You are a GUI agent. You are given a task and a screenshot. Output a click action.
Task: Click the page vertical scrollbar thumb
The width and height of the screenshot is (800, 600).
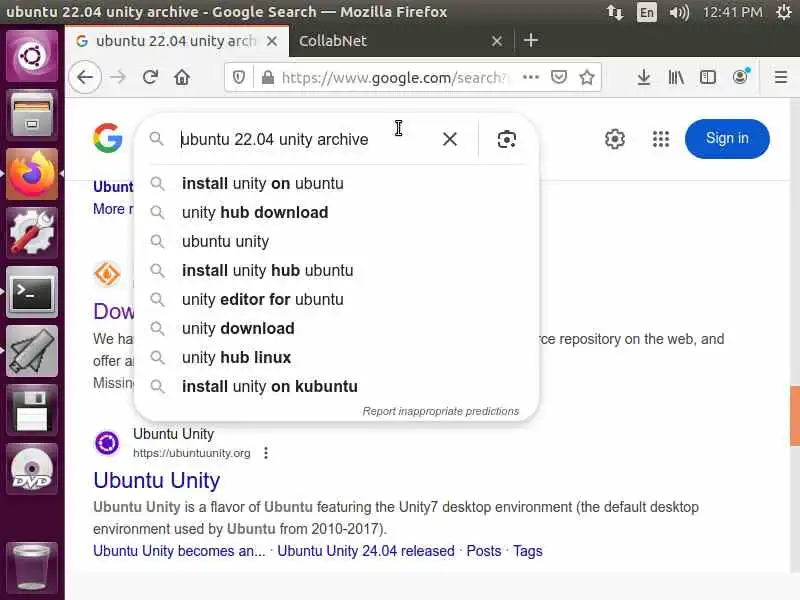pyautogui.click(x=795, y=415)
